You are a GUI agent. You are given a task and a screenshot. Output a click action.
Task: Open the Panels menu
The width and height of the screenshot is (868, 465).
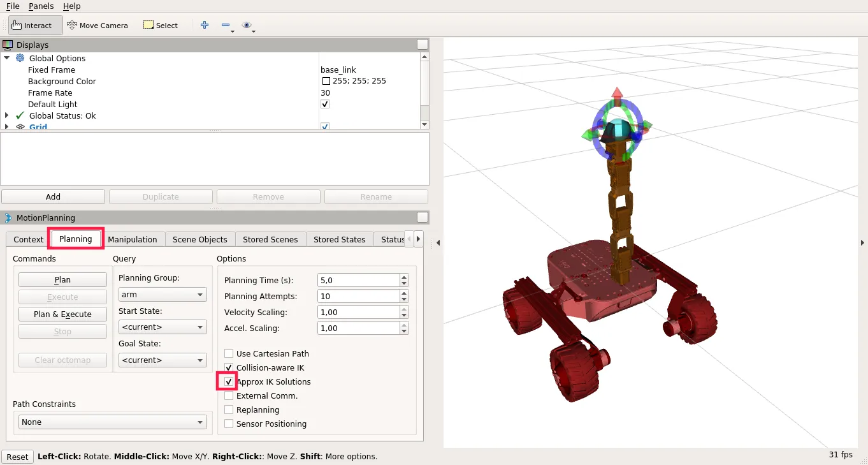pos(41,6)
